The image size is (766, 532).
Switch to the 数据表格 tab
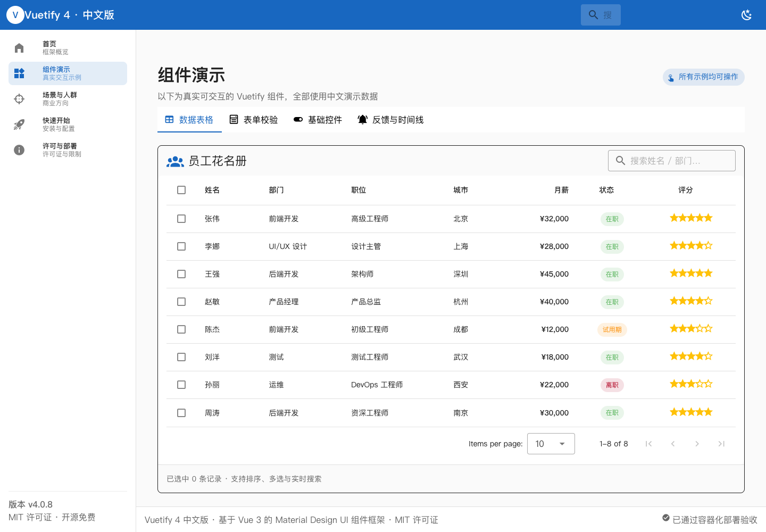(189, 120)
